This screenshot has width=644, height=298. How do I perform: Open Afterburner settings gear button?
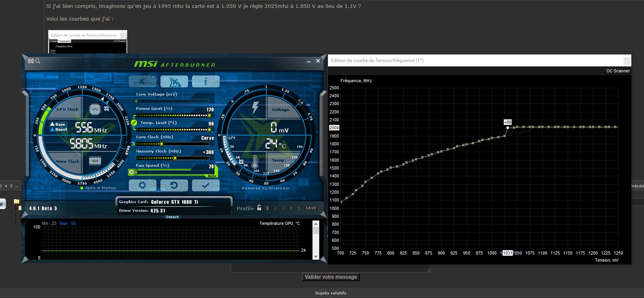point(142,185)
